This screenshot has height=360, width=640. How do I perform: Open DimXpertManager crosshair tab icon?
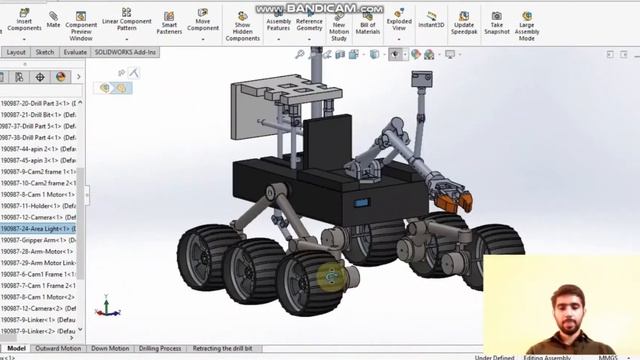[40, 77]
